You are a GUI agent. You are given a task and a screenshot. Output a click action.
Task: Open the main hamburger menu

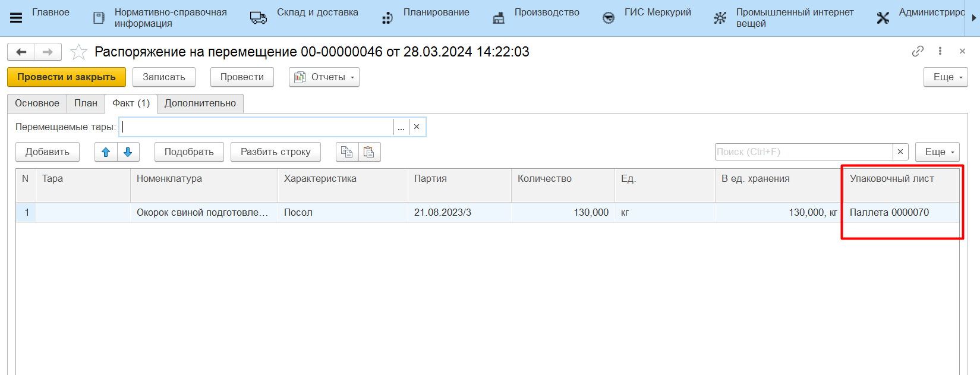click(x=16, y=18)
